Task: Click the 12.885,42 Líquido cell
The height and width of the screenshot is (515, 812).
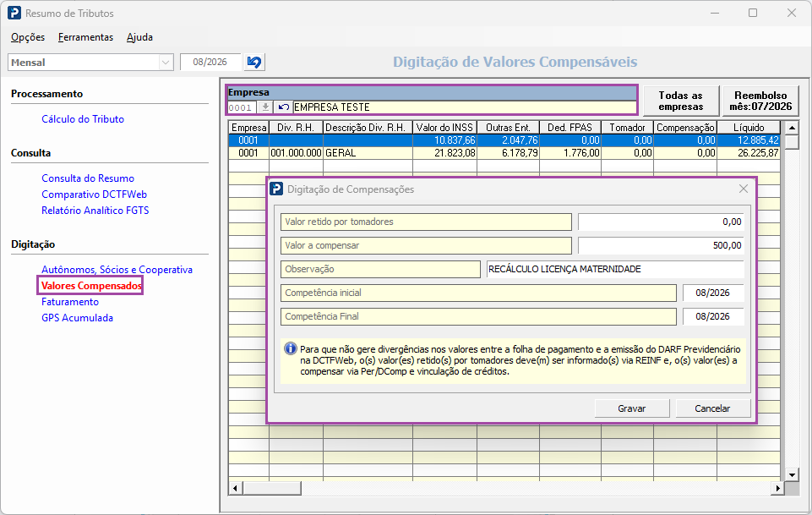Action: pos(749,140)
